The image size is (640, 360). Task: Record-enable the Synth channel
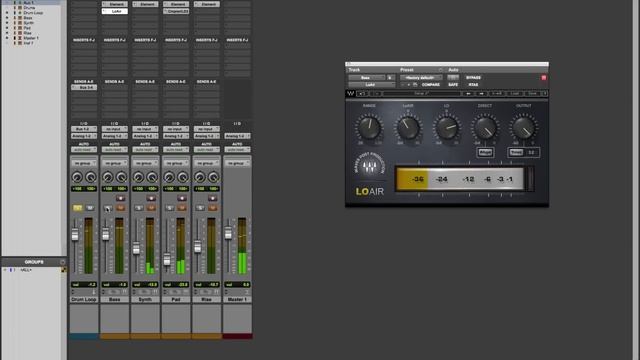[x=151, y=198]
